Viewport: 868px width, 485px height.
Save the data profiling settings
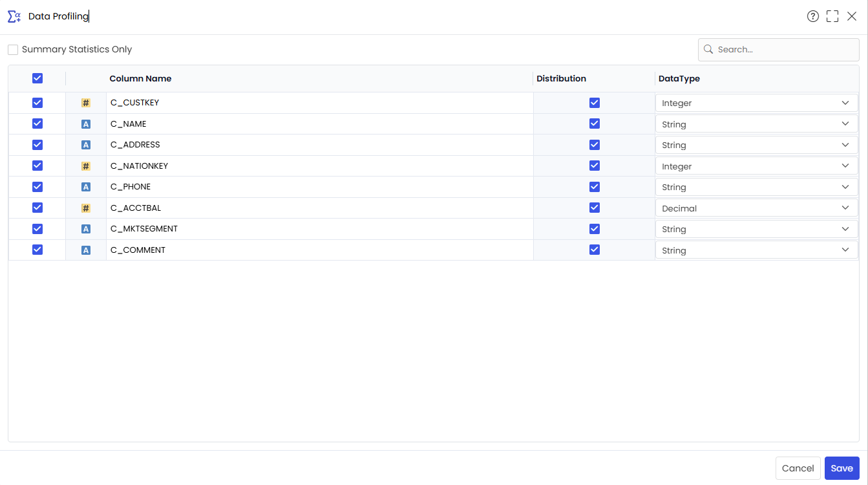pyautogui.click(x=842, y=468)
